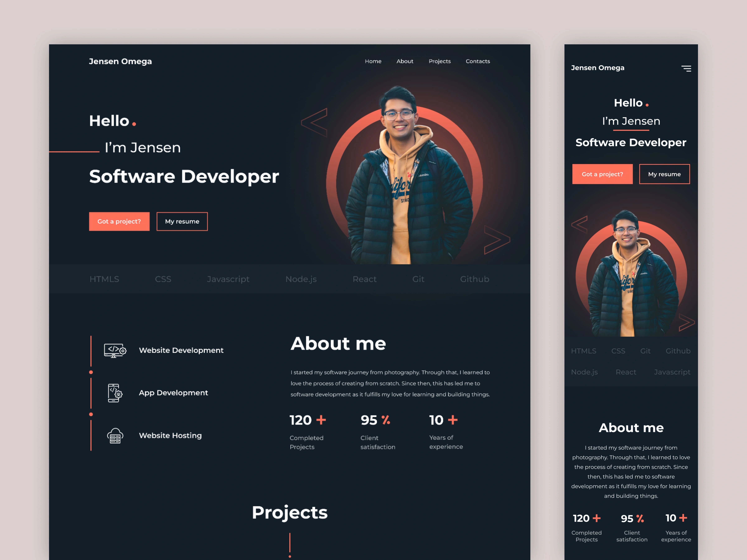Click Javascript in the mobile skills list
747x560 pixels.
[x=672, y=372]
